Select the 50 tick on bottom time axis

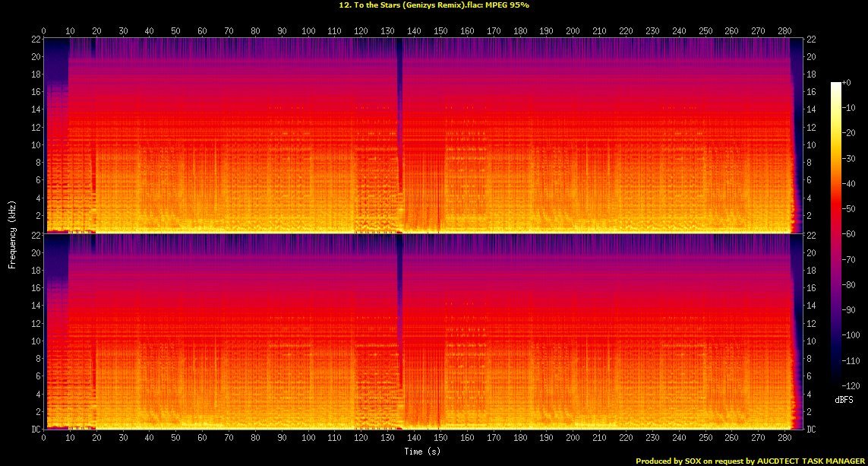click(x=175, y=439)
